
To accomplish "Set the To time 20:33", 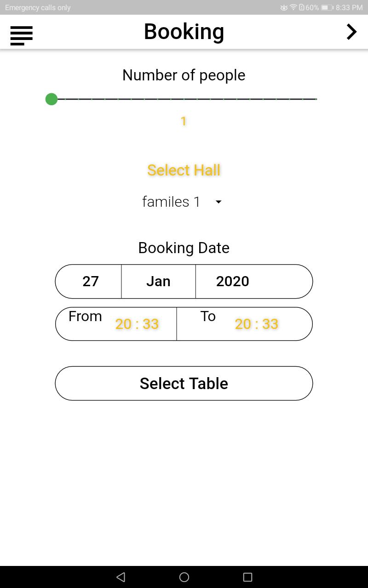I will click(x=257, y=324).
